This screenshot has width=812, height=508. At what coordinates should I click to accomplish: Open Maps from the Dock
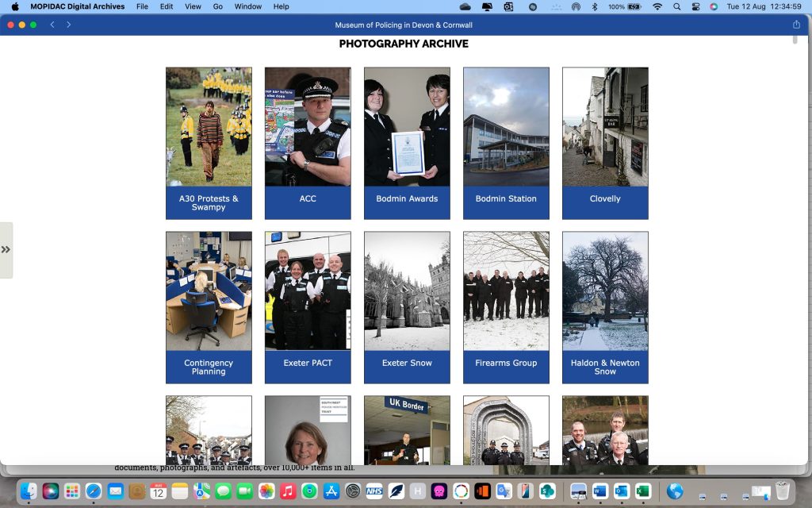(202, 491)
